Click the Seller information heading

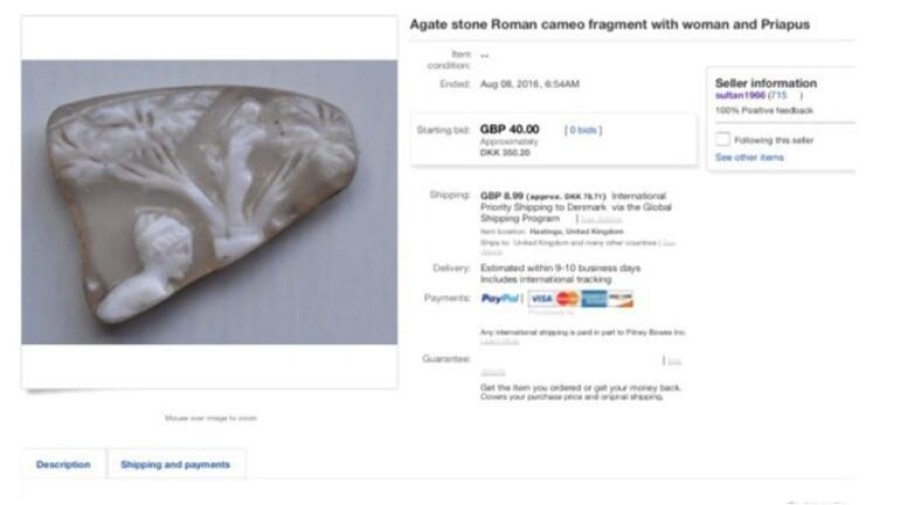point(766,83)
